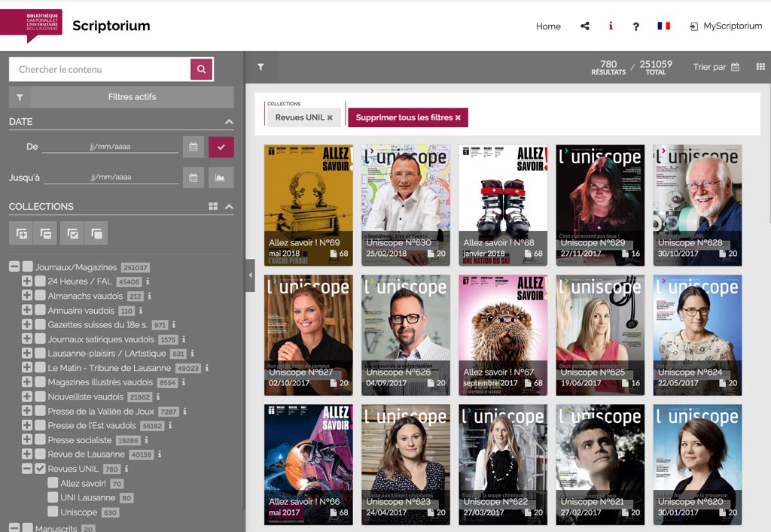Collapse the DATE section chevron
Screen dimensions: 771x532
coord(229,121)
